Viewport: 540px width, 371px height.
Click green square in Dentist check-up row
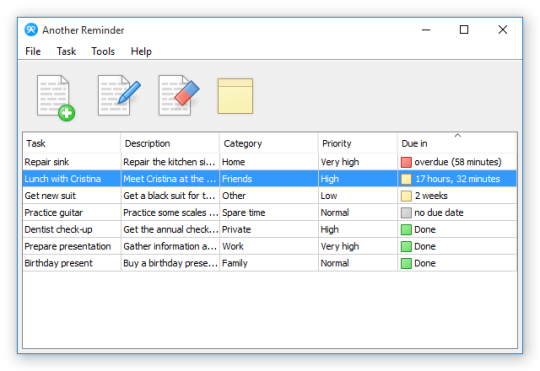coord(406,230)
